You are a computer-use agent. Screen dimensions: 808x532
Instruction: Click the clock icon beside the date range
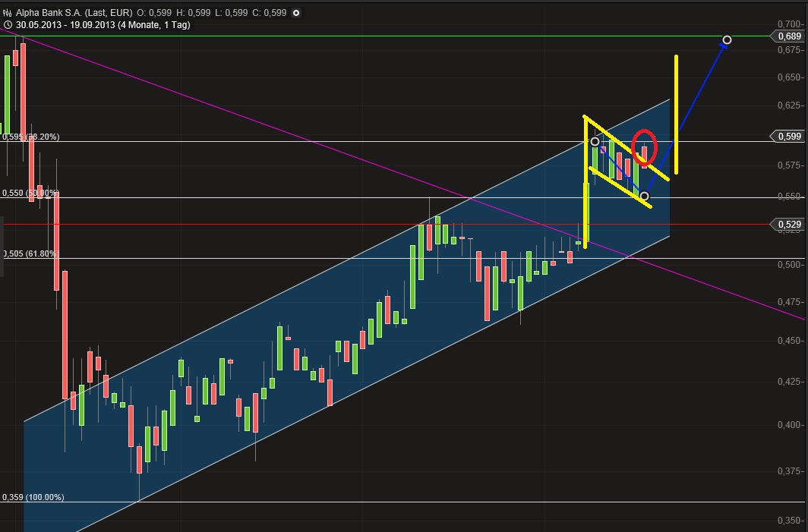pyautogui.click(x=8, y=24)
